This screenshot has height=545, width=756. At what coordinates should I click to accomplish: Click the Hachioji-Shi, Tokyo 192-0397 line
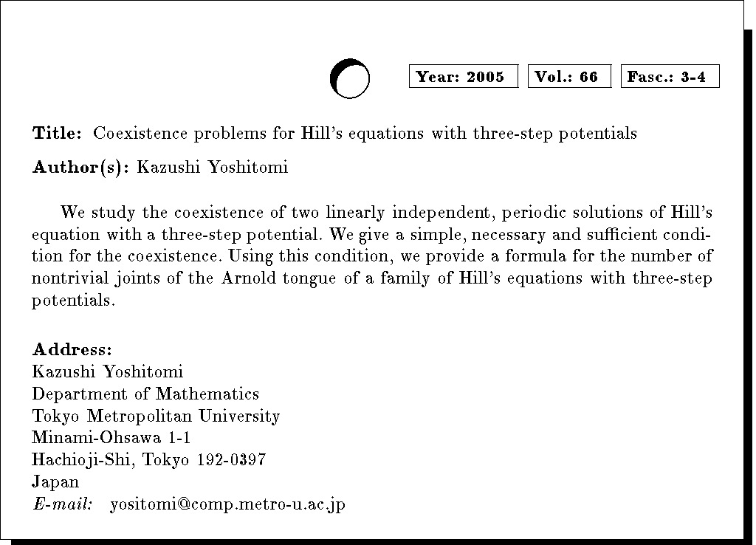(148, 460)
